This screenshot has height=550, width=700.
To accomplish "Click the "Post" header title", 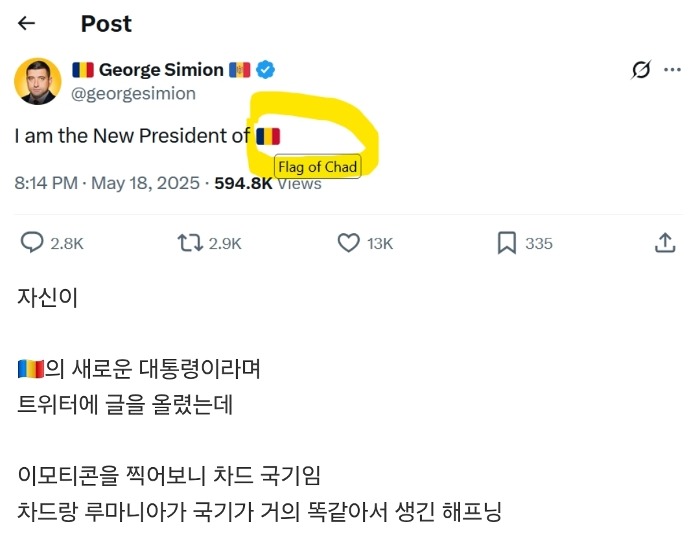I will click(106, 23).
